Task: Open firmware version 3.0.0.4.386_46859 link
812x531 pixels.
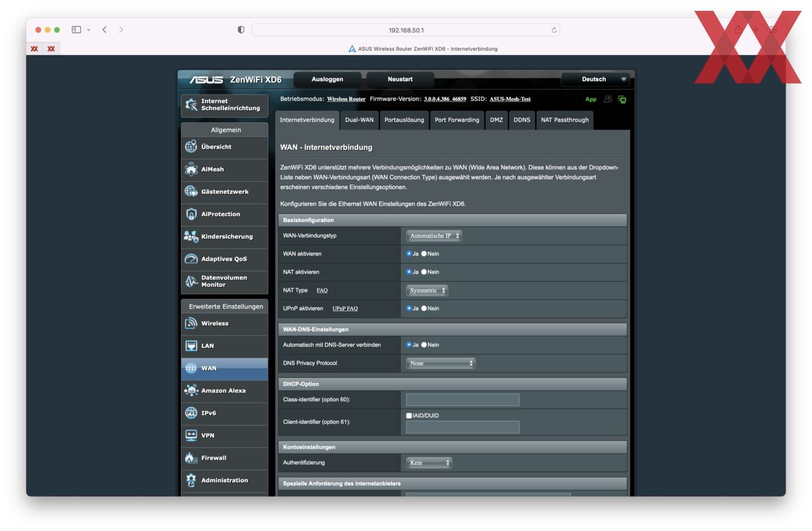Action: pyautogui.click(x=445, y=99)
